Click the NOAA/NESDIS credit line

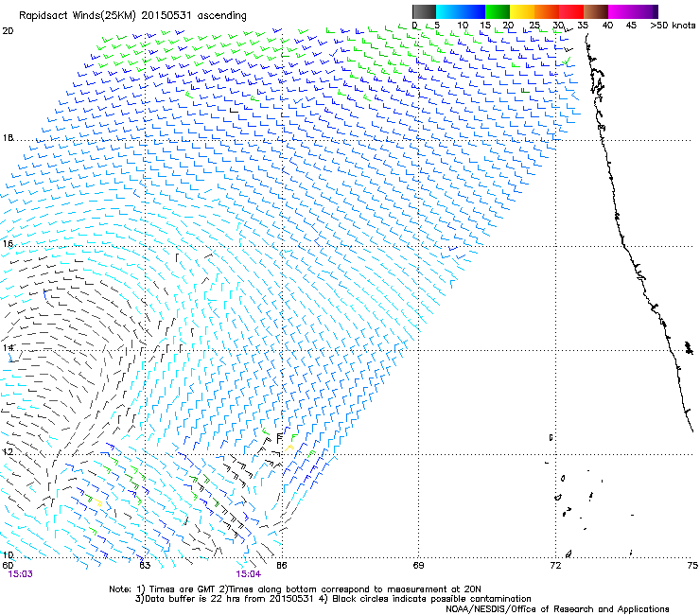557,609
